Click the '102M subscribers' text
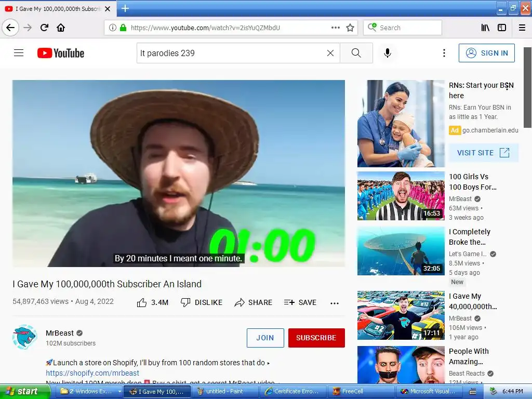532x399 pixels. pyautogui.click(x=71, y=343)
